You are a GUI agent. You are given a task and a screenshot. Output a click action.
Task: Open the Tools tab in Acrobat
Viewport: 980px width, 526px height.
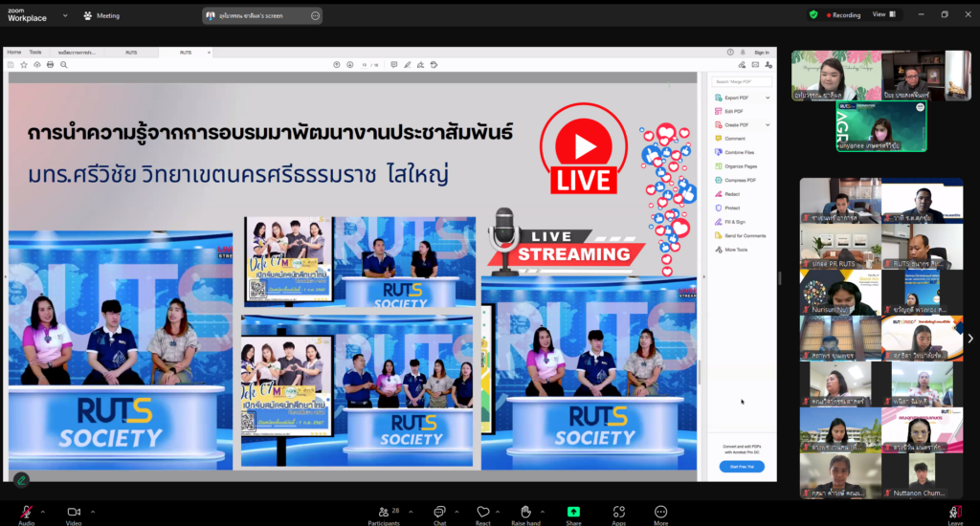pos(35,53)
